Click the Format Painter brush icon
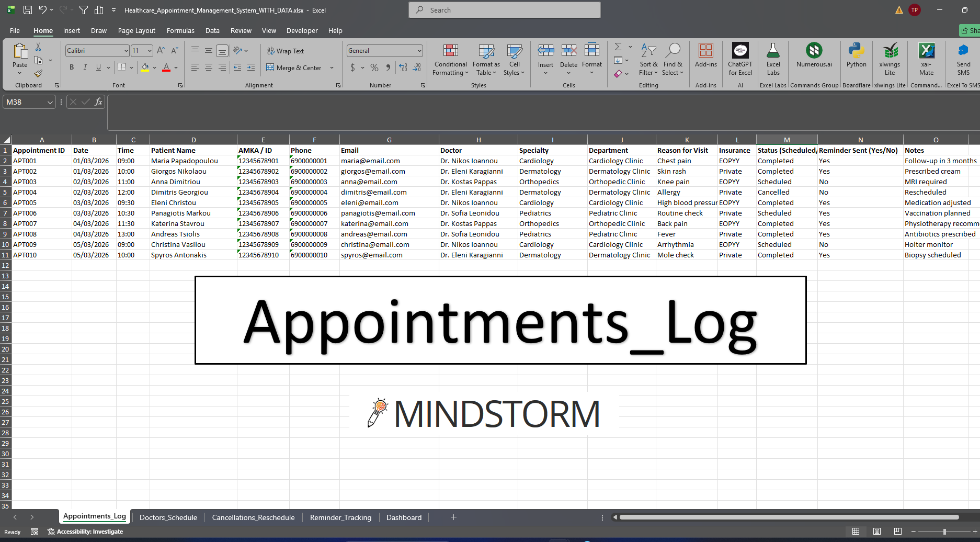 [38, 74]
